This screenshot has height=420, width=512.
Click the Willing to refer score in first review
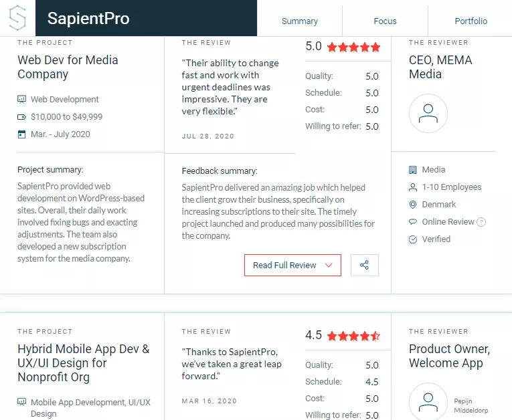coord(372,126)
